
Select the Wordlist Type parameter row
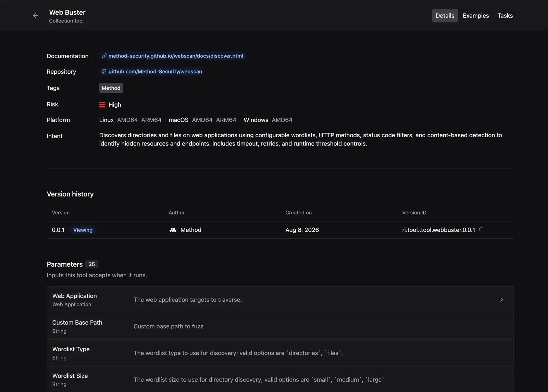pyautogui.click(x=280, y=353)
